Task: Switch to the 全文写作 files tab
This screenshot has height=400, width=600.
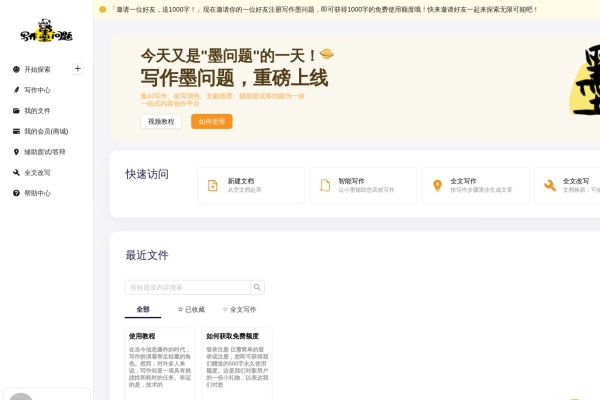Action: click(x=240, y=309)
